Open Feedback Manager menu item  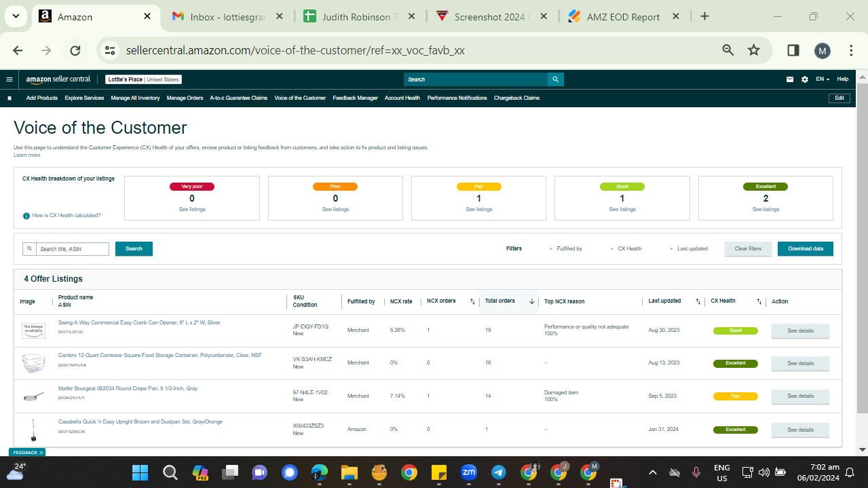pyautogui.click(x=355, y=98)
